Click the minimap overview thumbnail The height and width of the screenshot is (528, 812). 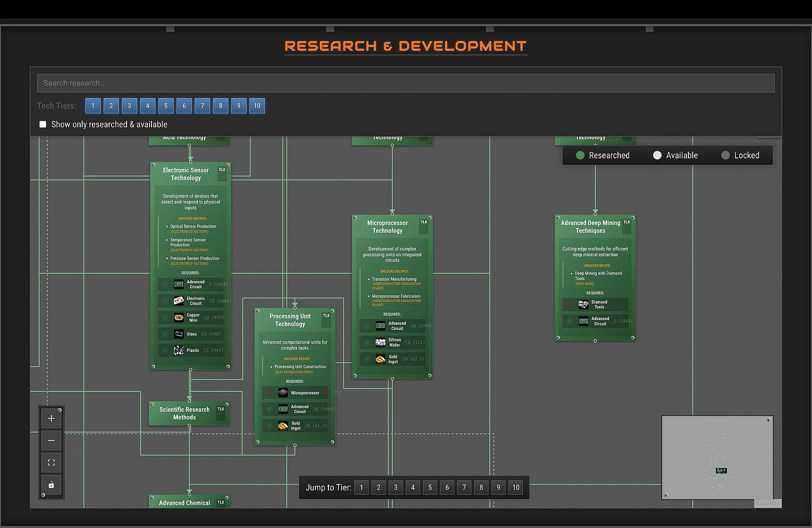[x=717, y=458]
